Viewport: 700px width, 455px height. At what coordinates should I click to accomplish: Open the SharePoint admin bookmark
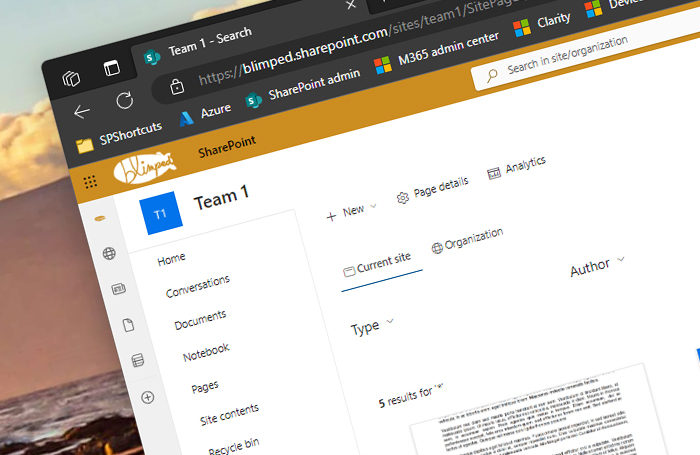[x=303, y=88]
